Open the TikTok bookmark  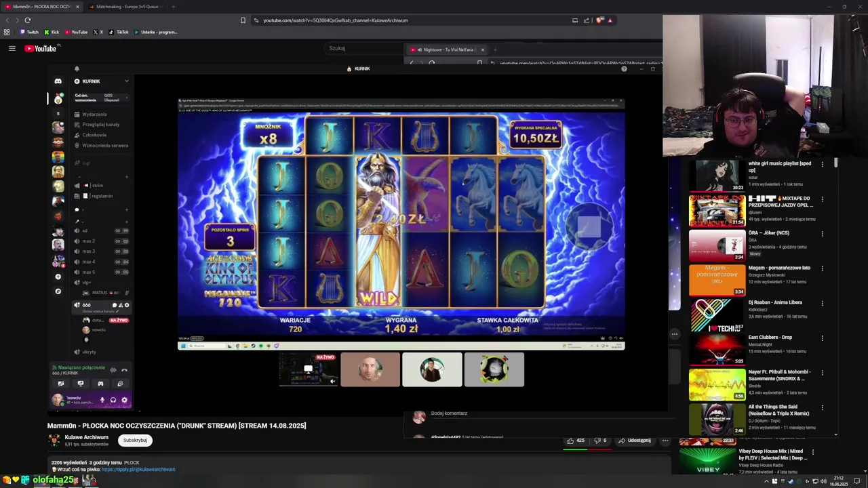coord(119,32)
